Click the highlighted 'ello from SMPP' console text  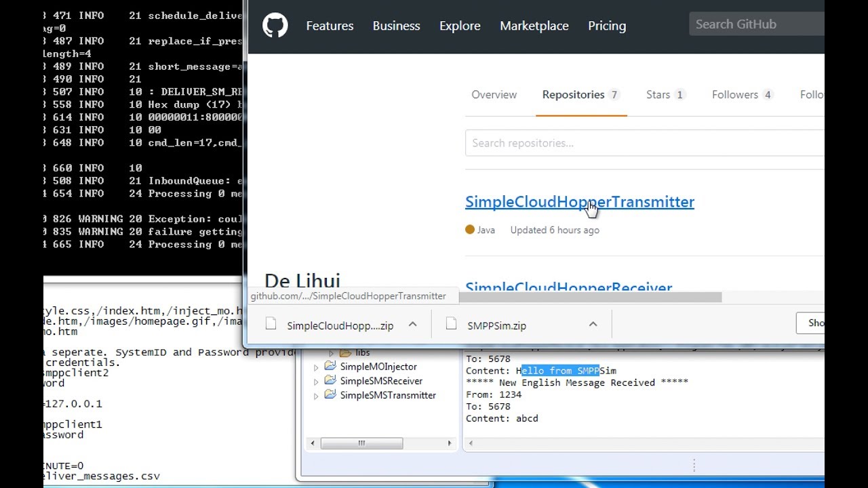tap(560, 371)
